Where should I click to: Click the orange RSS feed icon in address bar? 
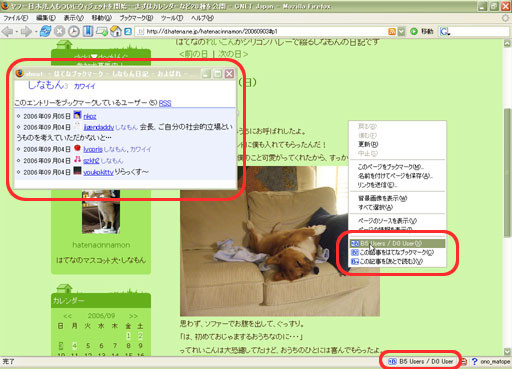392,32
